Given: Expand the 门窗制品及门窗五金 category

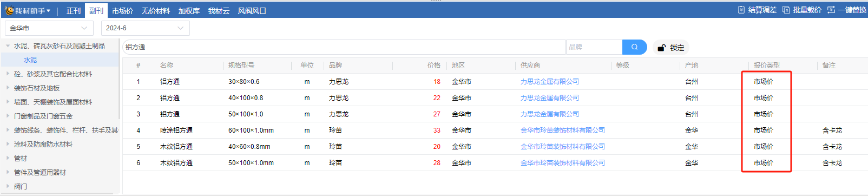Looking at the screenshot, I should (x=8, y=116).
